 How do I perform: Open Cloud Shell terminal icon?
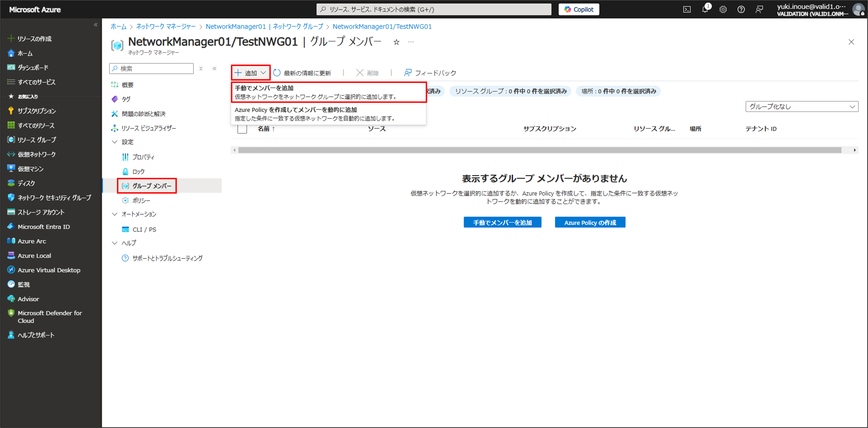(x=687, y=9)
